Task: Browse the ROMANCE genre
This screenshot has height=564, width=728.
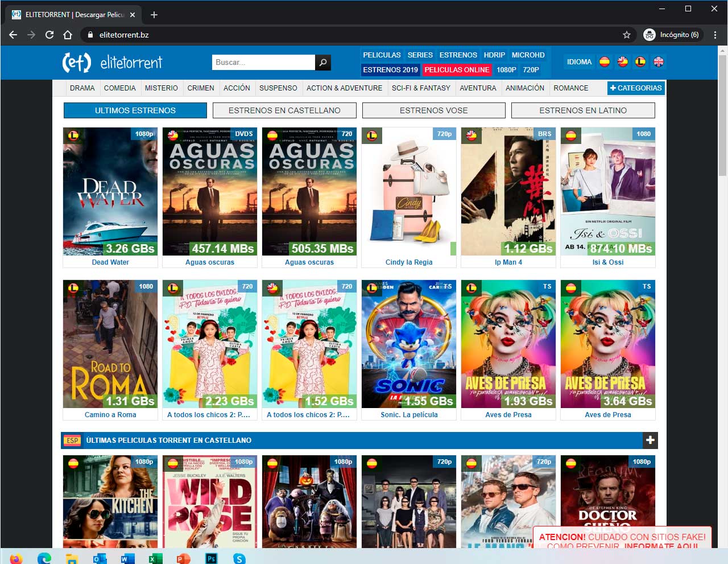Action: [x=571, y=88]
